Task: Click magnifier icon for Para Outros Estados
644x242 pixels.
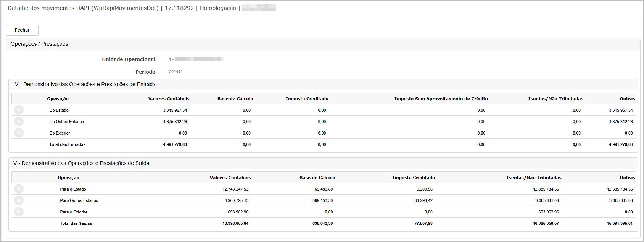Action: tap(19, 200)
